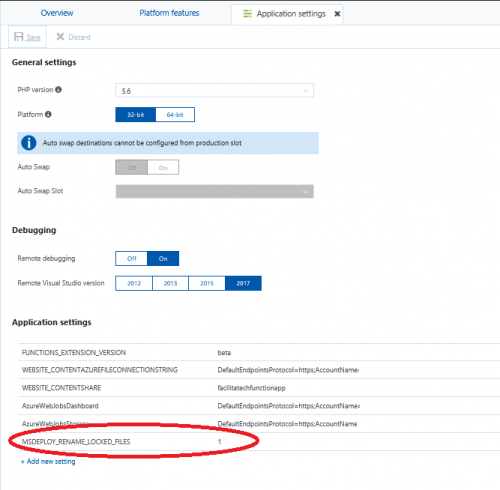
Task: Click Platform info icon
Action: click(48, 114)
